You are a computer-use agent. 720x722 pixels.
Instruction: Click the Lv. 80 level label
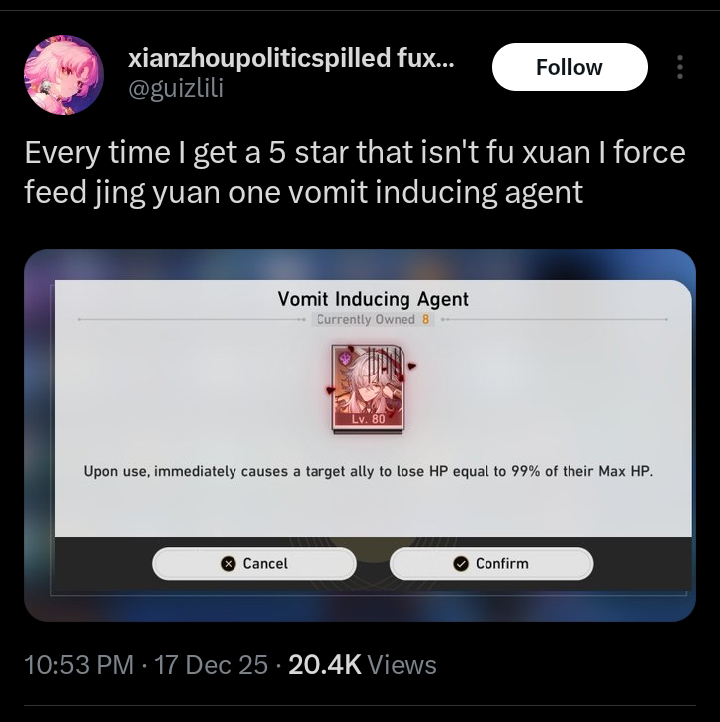click(x=368, y=419)
